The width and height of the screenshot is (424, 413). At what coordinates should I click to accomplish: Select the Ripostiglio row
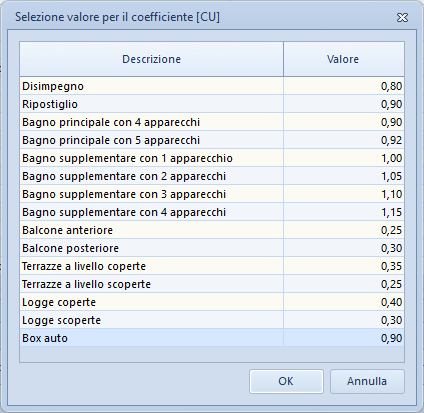tap(212, 104)
